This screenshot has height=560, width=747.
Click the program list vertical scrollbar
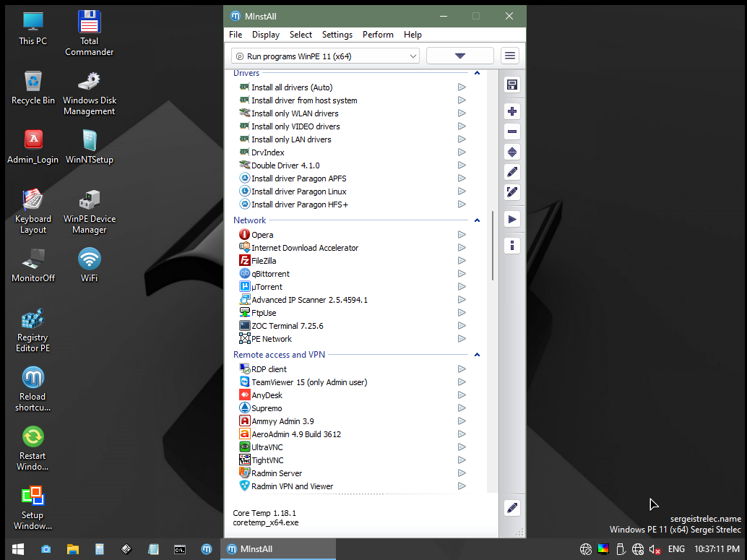(493, 246)
